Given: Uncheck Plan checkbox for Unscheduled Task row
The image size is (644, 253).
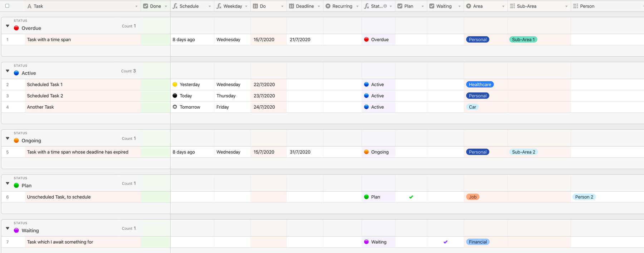Looking at the screenshot, I should [411, 197].
